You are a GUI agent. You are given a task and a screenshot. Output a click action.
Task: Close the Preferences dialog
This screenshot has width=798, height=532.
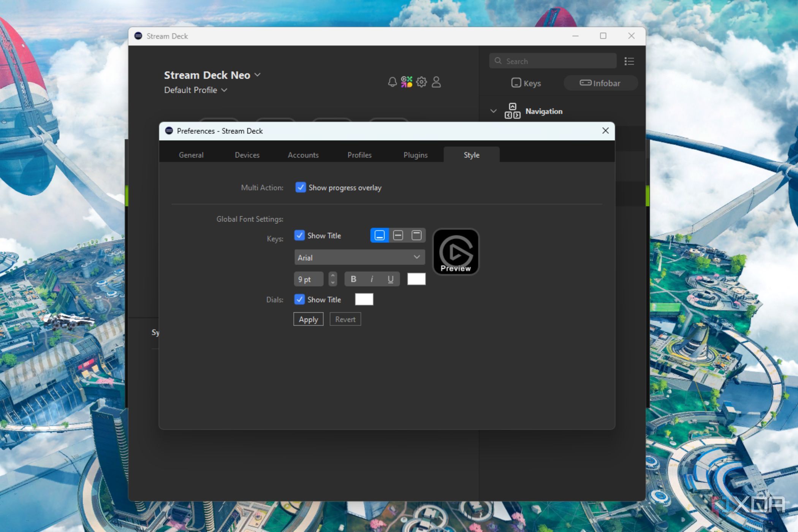pyautogui.click(x=605, y=131)
